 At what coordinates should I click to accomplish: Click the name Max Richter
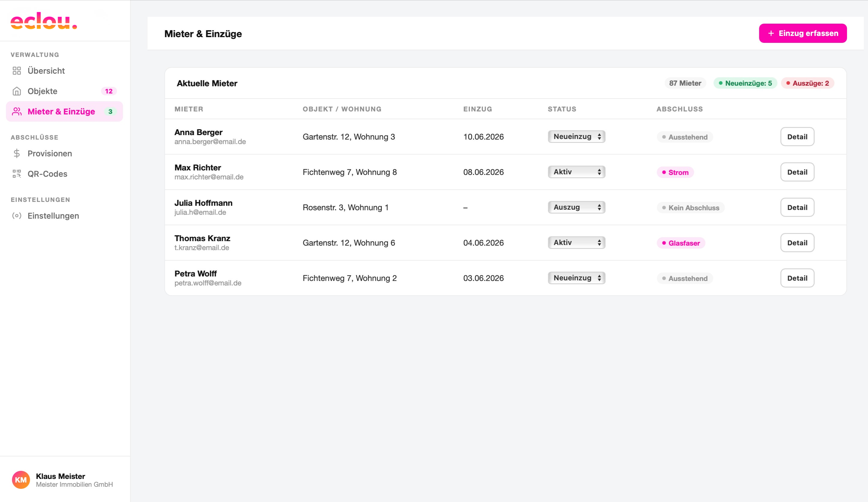[x=198, y=168]
